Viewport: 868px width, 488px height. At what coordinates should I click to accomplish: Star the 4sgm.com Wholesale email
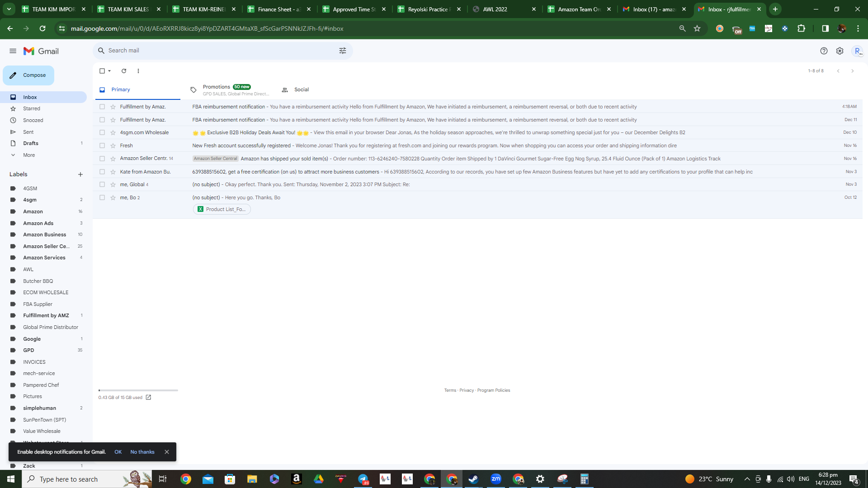pyautogui.click(x=113, y=133)
